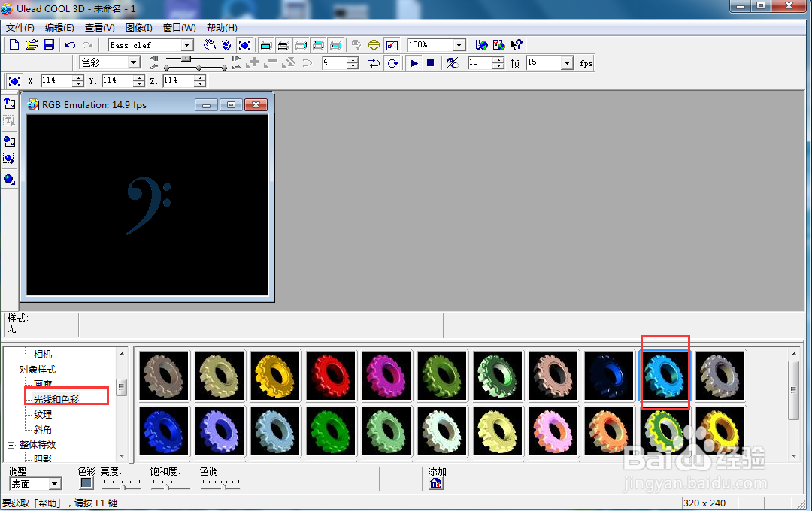Open the checkmark chart toolbar icon
812x511 pixels.
point(392,45)
